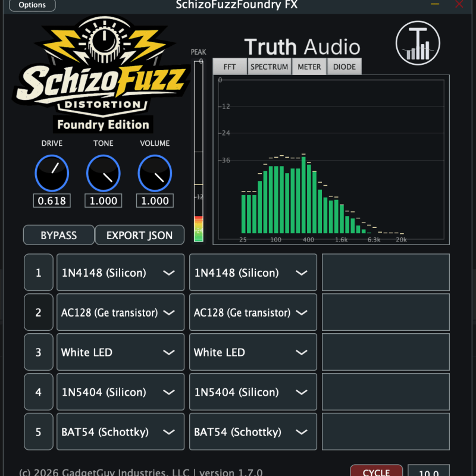Select diode slot 1 button
This screenshot has height=476, width=476.
(x=39, y=273)
